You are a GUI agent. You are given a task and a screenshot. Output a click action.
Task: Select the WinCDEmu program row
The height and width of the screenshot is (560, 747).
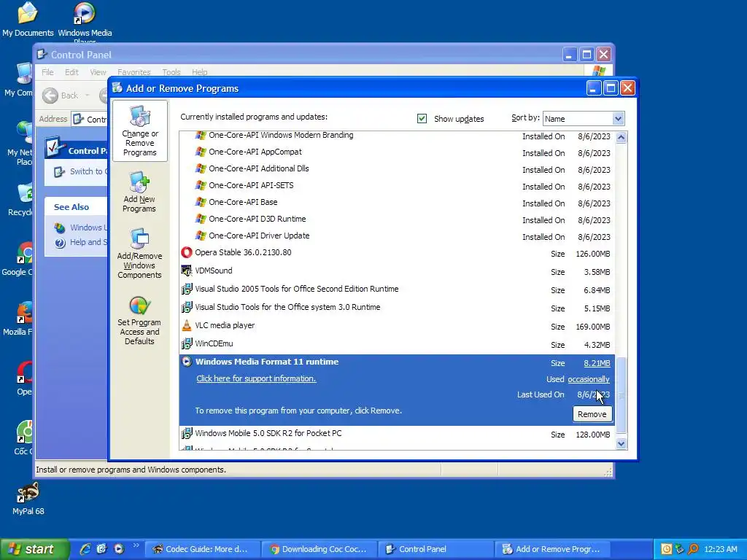[x=397, y=344]
